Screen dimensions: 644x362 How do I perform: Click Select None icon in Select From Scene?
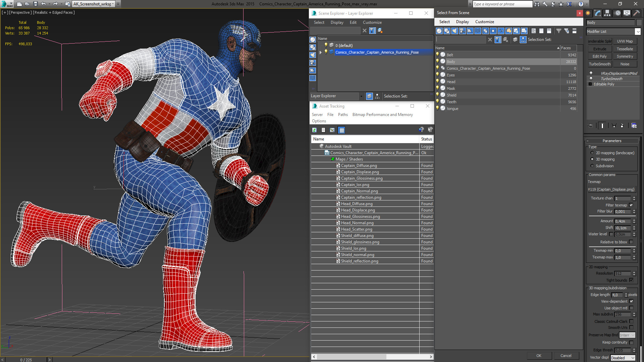pos(541,31)
